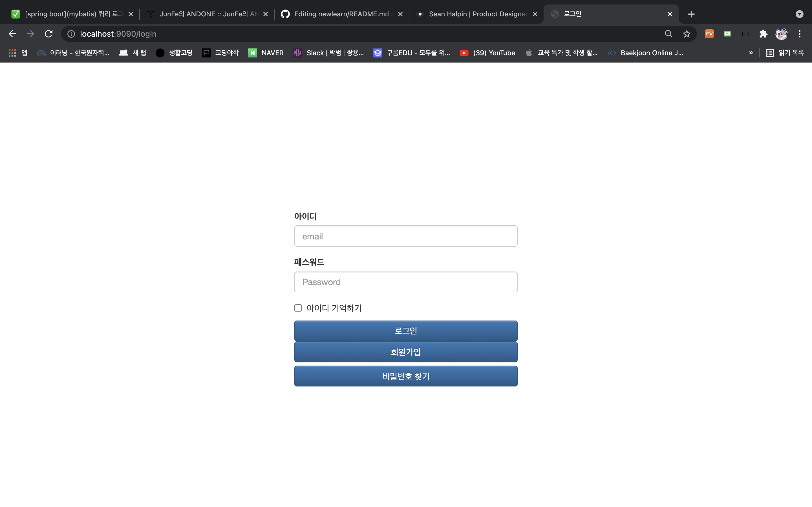The height and width of the screenshot is (507, 812).
Task: Open the Slack bookmark
Action: tap(328, 53)
